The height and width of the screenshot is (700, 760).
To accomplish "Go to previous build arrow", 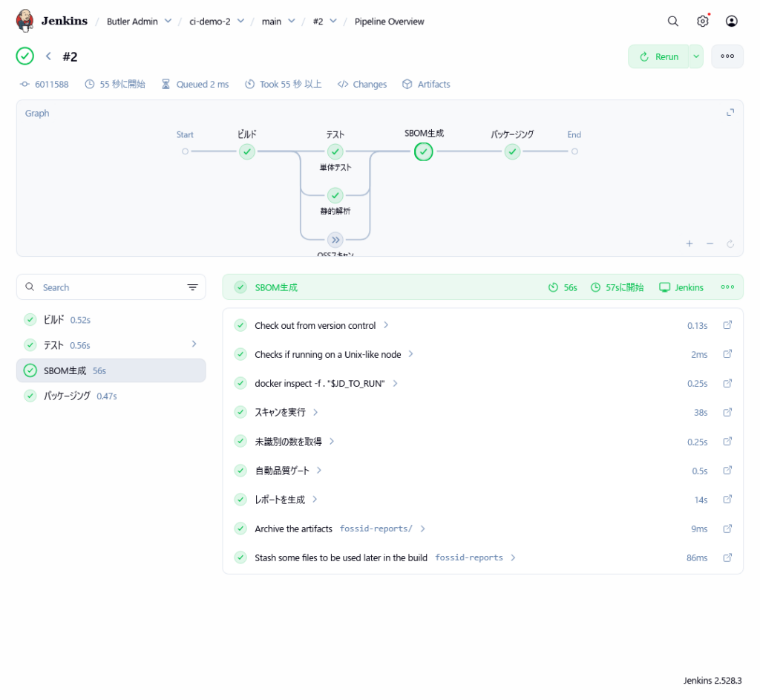I will 48,56.
